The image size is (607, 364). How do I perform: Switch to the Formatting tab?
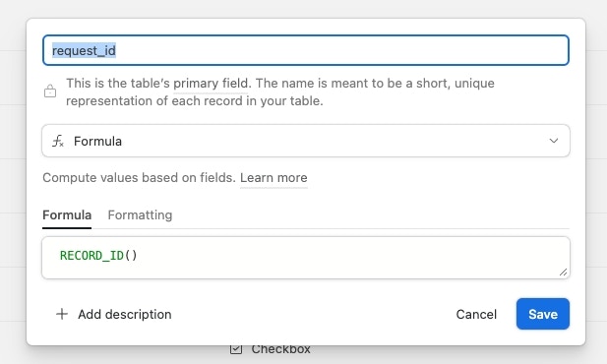tap(140, 214)
